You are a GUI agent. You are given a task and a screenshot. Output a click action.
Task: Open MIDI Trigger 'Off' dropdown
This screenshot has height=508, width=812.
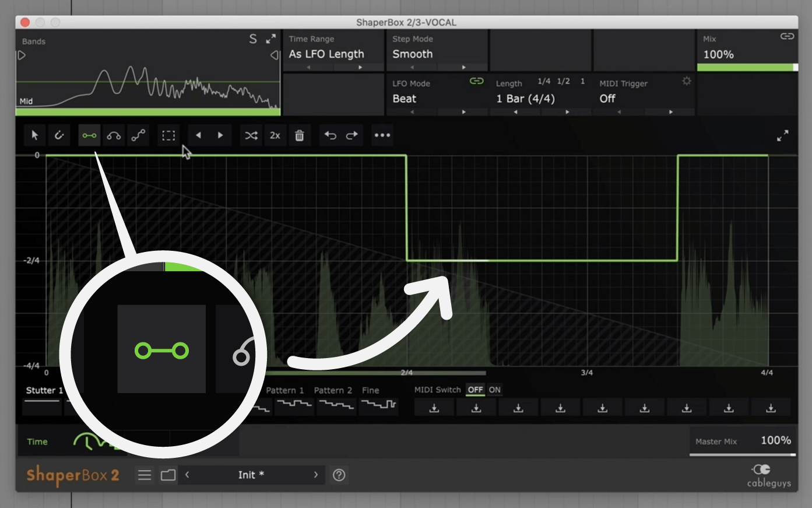pos(607,99)
